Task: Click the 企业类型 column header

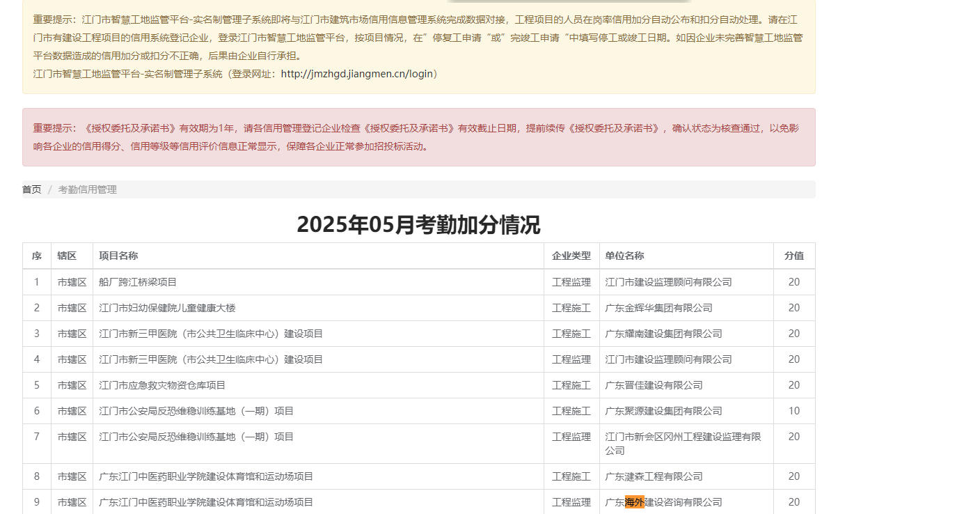Action: (571, 256)
